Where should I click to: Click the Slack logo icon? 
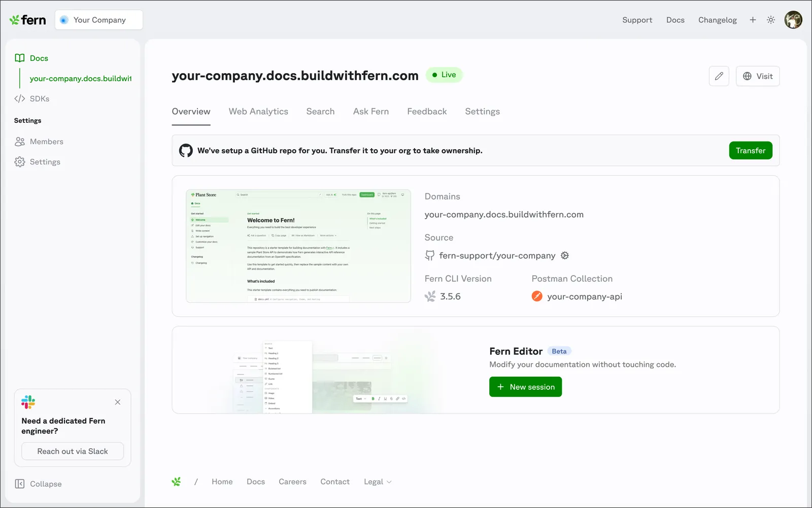pos(28,402)
